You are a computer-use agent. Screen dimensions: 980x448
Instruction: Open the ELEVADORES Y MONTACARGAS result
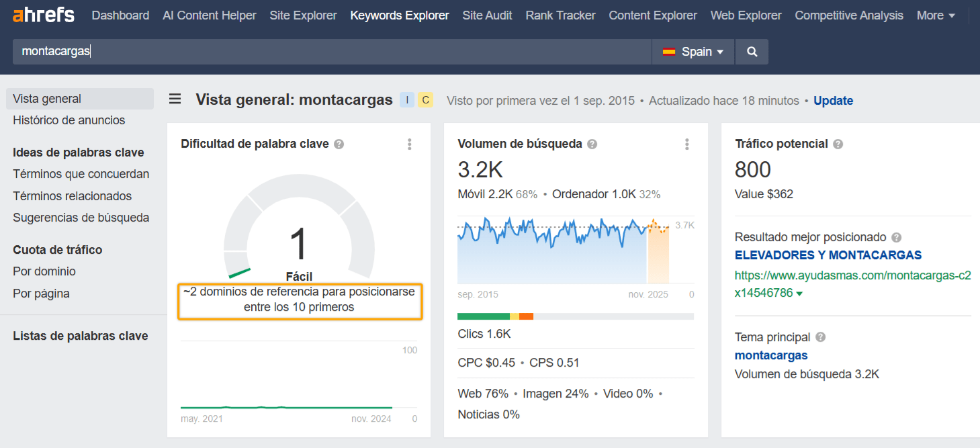(x=828, y=255)
